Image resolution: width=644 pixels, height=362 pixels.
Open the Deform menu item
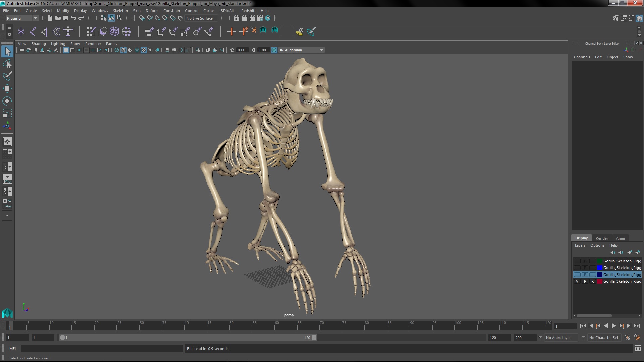(152, 11)
